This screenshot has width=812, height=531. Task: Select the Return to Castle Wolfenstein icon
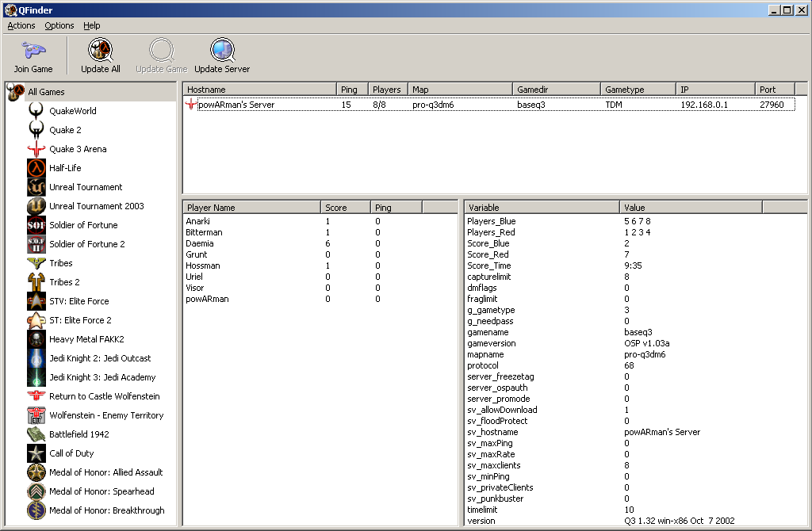pos(36,396)
